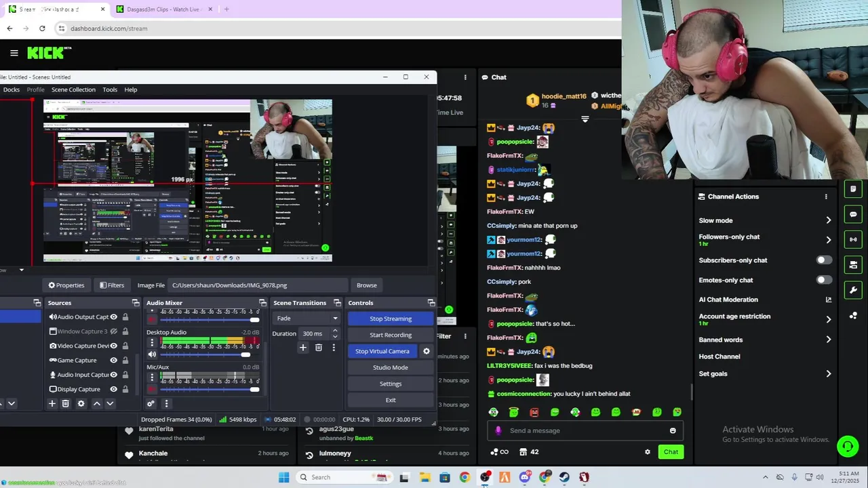Image resolution: width=868 pixels, height=488 pixels.
Task: Expand Banned words settings
Action: pyautogui.click(x=828, y=340)
